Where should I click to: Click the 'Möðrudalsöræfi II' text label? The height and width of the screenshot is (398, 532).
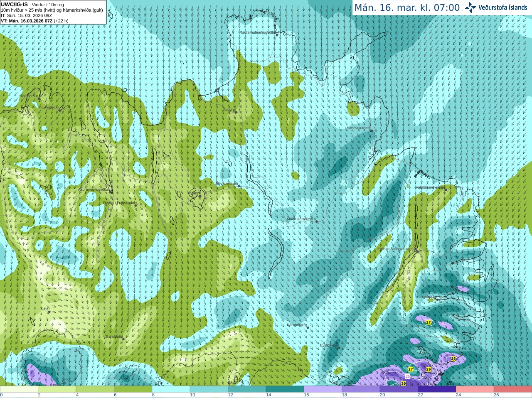point(301,219)
